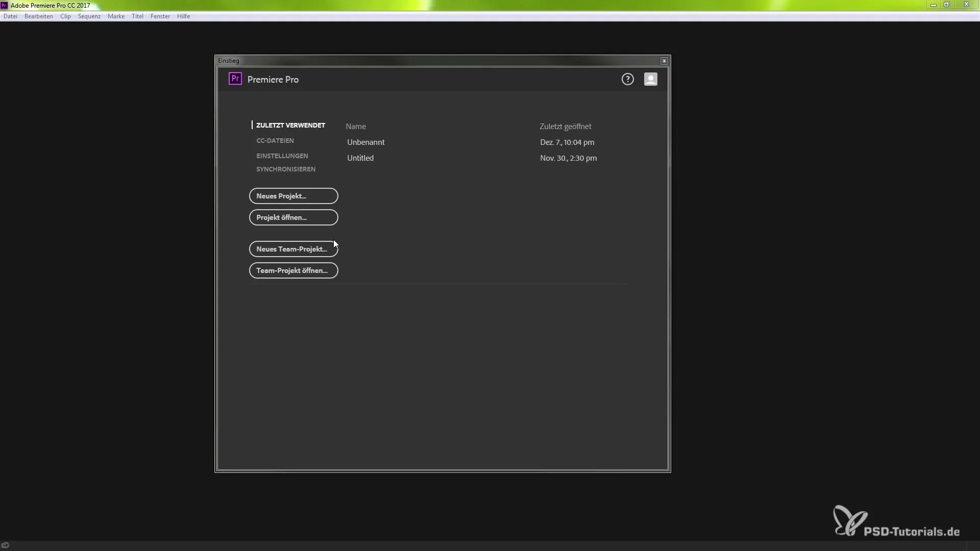
Task: Restore down the Premiere Pro window
Action: [946, 5]
